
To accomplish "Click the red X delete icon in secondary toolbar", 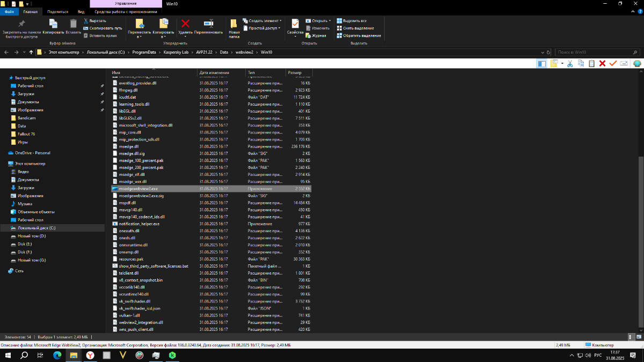I will (602, 63).
